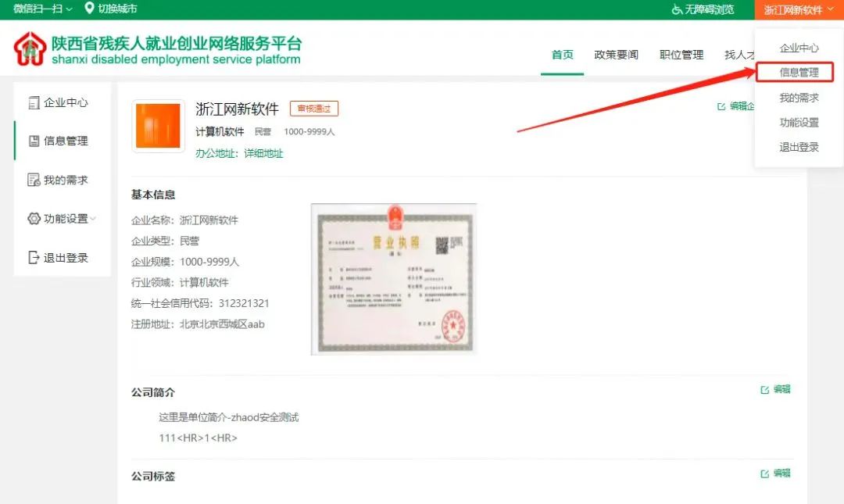The height and width of the screenshot is (504, 844).
Task: Switch to the 首页 tab
Action: click(x=561, y=55)
